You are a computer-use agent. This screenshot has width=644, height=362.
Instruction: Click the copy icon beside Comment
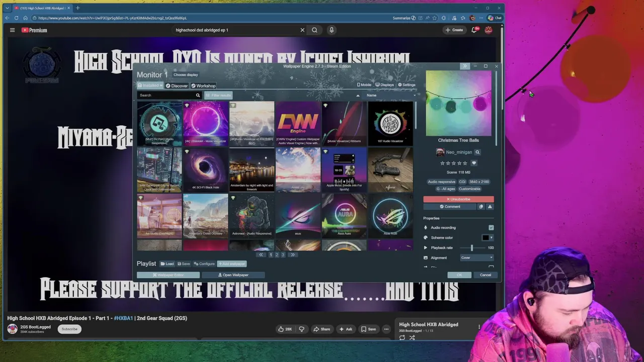point(481,207)
